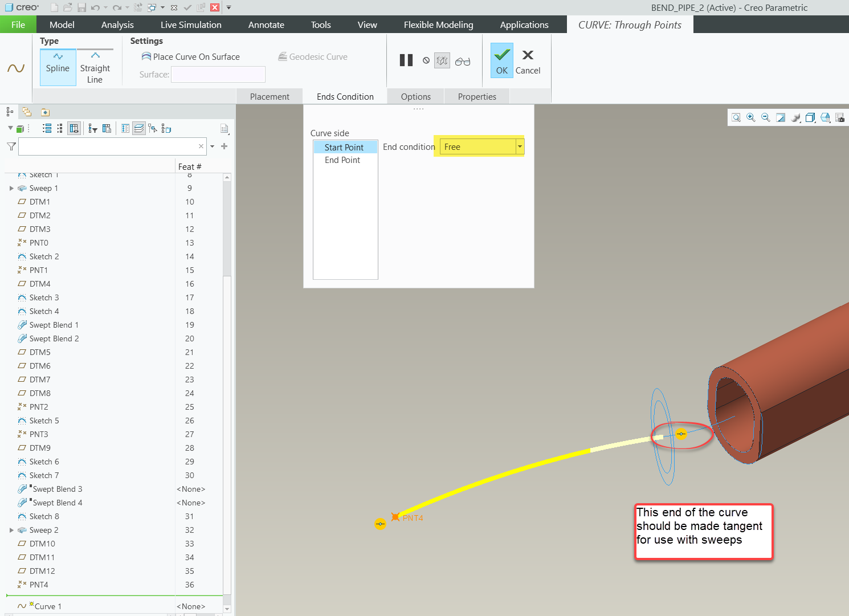
Task: Select the Spline curve type icon
Action: (x=58, y=67)
